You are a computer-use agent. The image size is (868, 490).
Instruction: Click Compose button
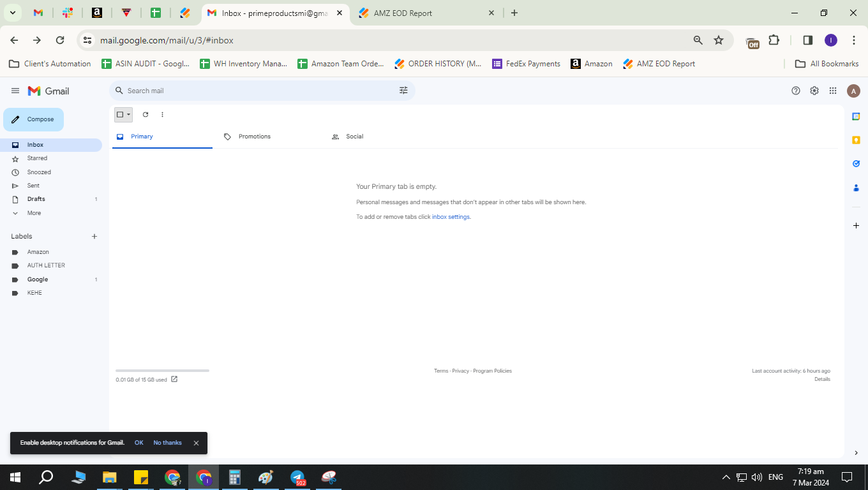pyautogui.click(x=33, y=119)
